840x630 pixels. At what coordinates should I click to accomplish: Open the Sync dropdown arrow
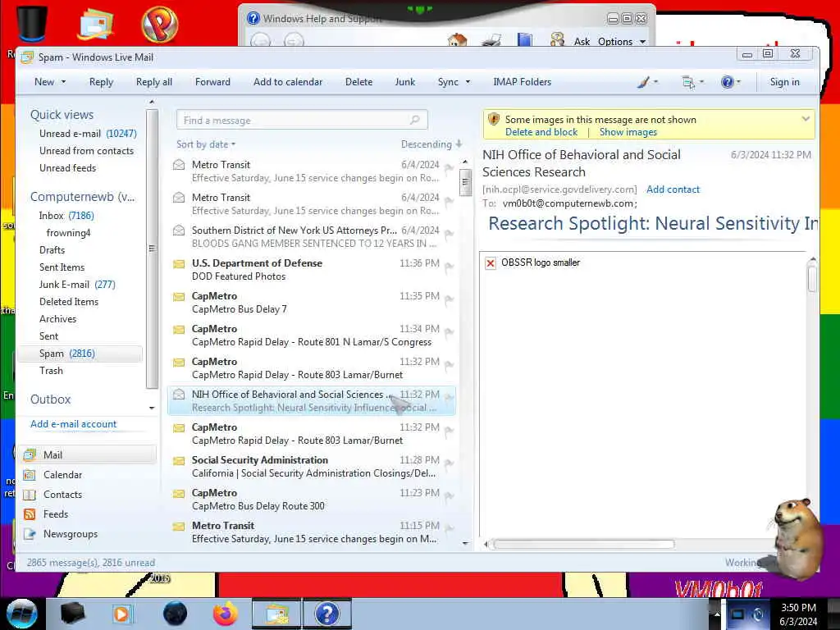[x=468, y=82]
